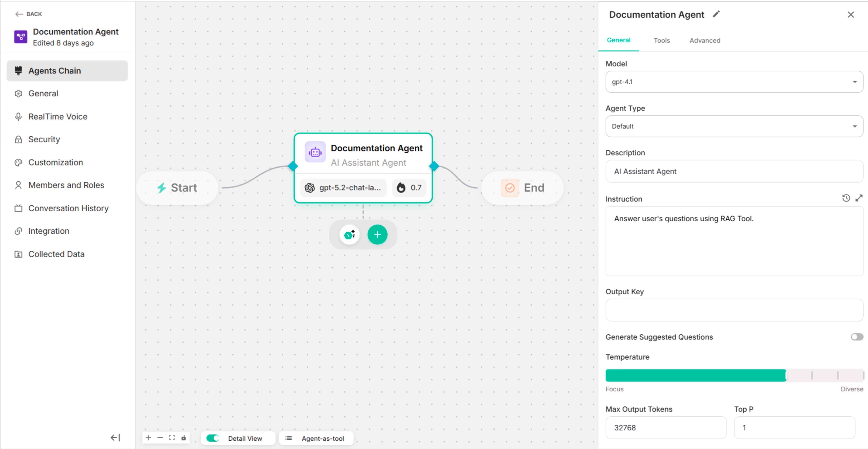Select the Agents Chain sidebar icon
This screenshot has width=868, height=449.
pos(19,70)
